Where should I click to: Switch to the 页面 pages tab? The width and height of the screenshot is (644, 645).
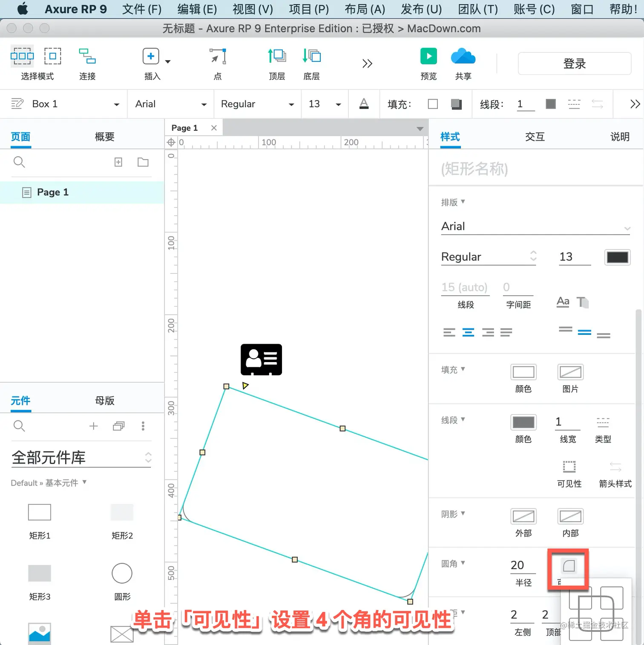pos(20,137)
